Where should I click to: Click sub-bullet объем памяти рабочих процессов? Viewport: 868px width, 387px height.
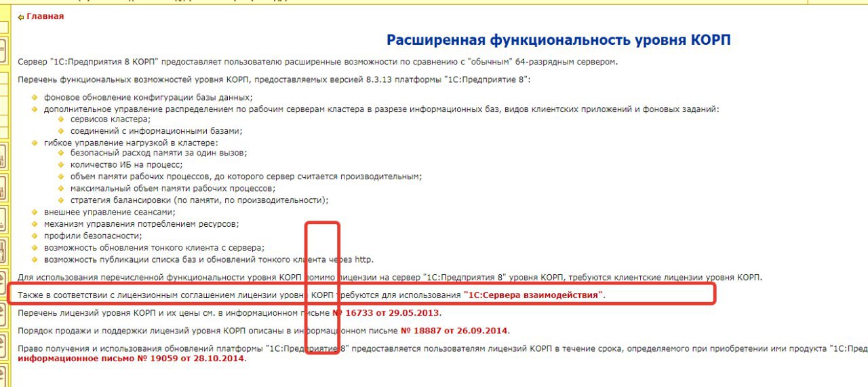(246, 177)
